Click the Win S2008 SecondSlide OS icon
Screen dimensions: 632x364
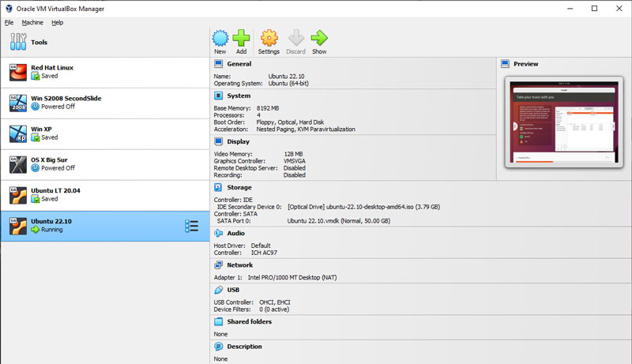pos(17,103)
